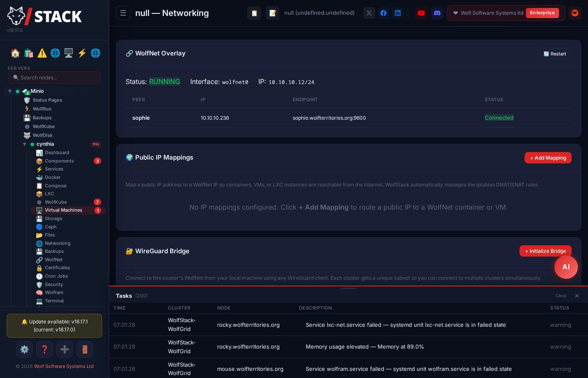The width and height of the screenshot is (588, 378).
Task: Select the highlighted Virtual Machines item
Action: [x=68, y=210]
